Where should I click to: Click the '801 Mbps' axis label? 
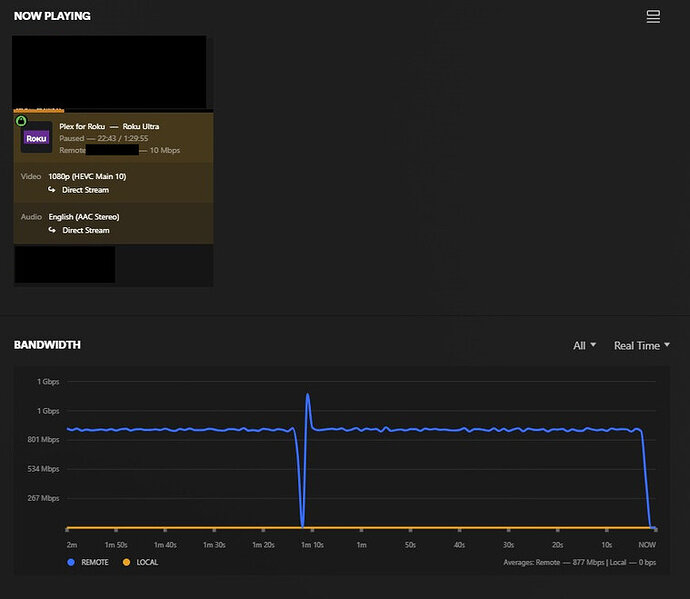43,439
